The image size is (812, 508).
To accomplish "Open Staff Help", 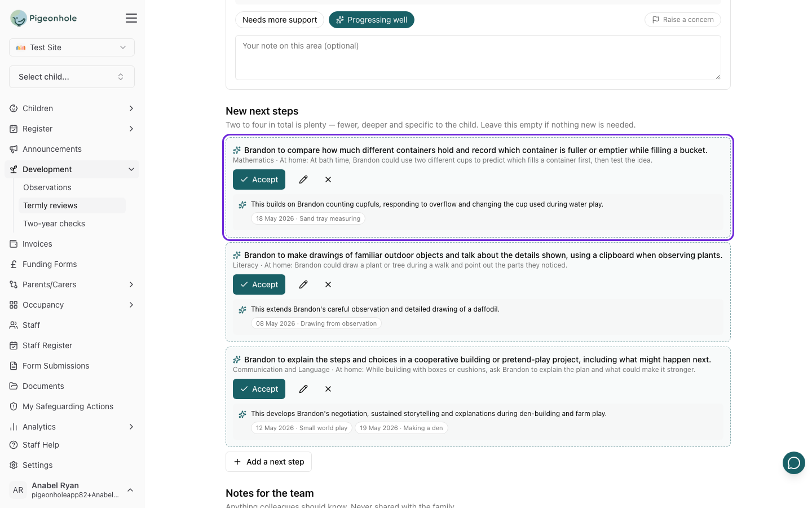I will (72, 445).
